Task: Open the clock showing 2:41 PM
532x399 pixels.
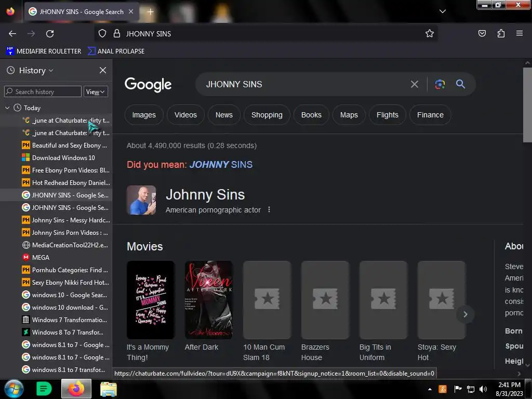Action: point(509,389)
